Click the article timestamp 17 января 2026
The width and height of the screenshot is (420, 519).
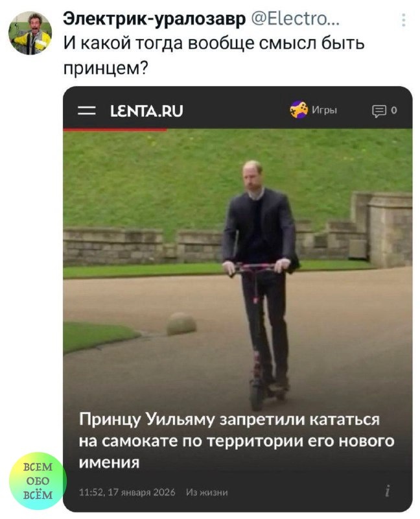[x=127, y=492]
